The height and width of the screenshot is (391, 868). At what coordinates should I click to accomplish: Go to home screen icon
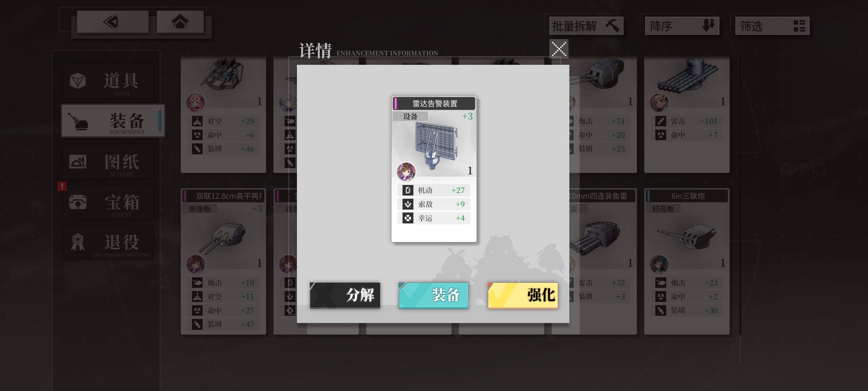[180, 22]
